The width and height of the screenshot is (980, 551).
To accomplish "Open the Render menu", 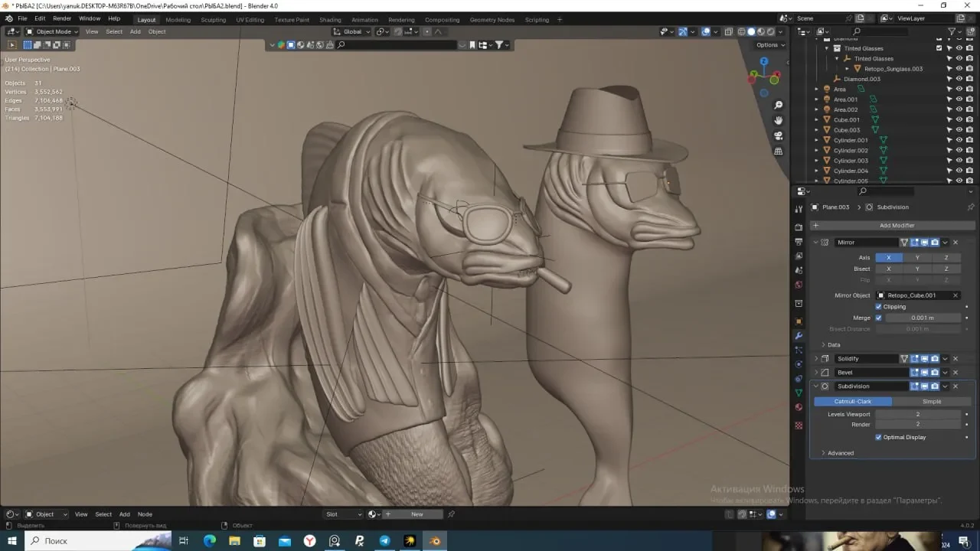I will tap(62, 18).
